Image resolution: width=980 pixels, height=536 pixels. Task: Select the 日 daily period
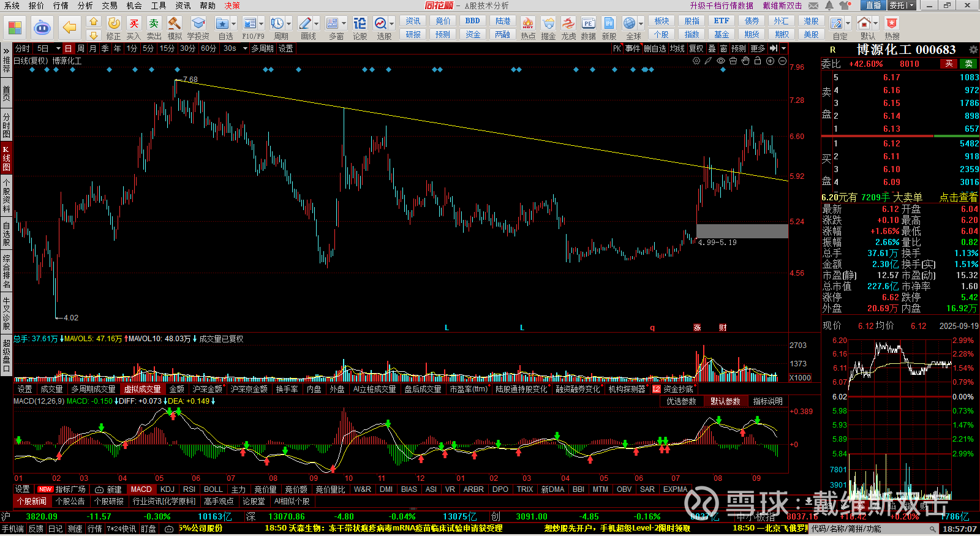68,48
